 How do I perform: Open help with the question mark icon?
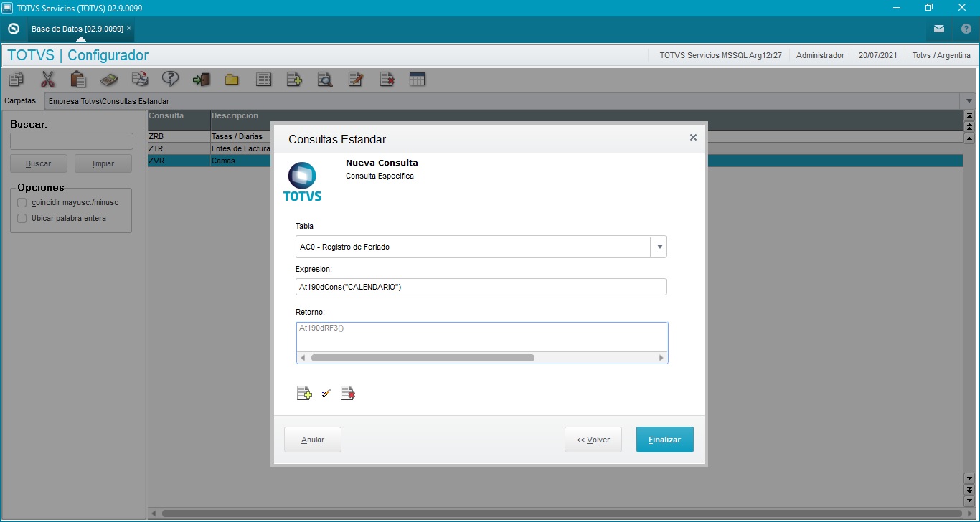pyautogui.click(x=170, y=80)
